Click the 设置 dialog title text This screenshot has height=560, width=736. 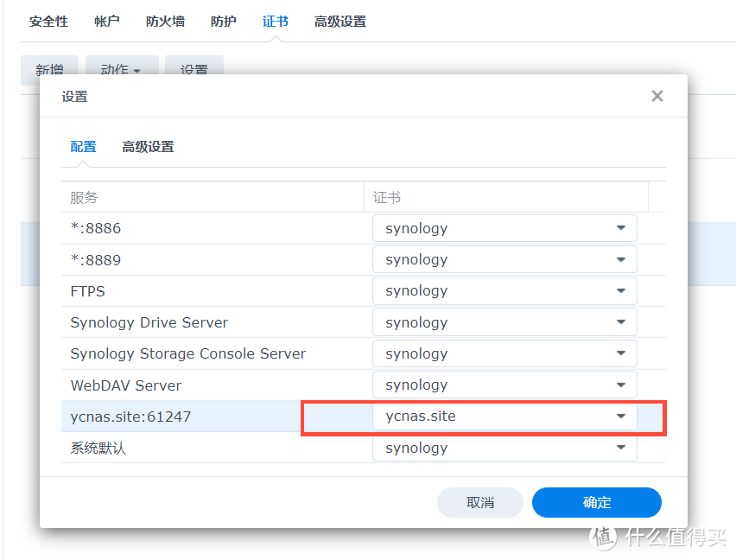pos(74,97)
